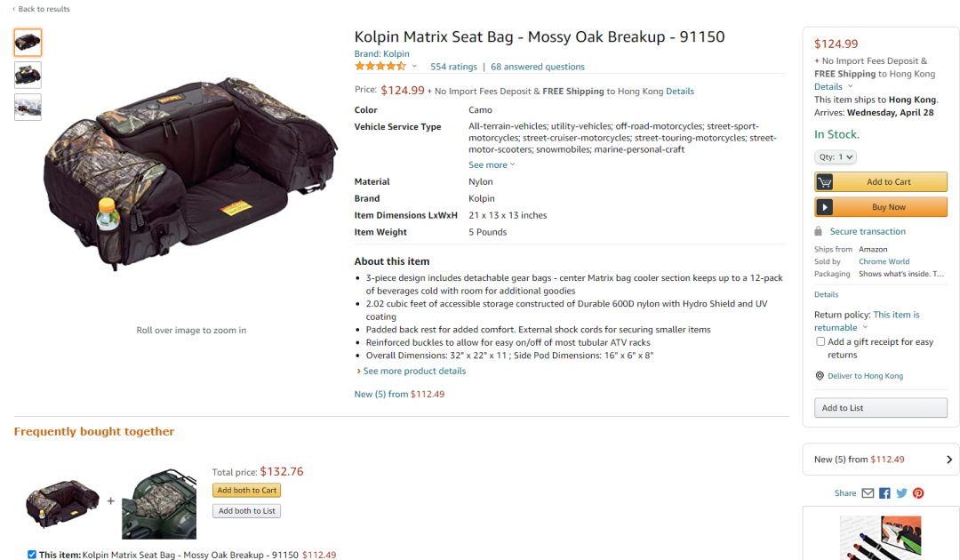Share product on Twitter
The image size is (960, 560).
point(902,493)
